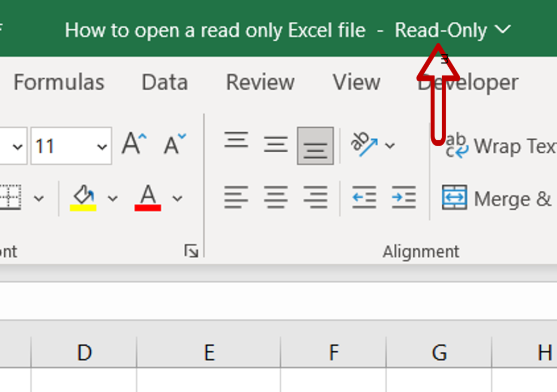Expand the font size dropdown arrow
Screen dimensions: 557x392
[102, 146]
